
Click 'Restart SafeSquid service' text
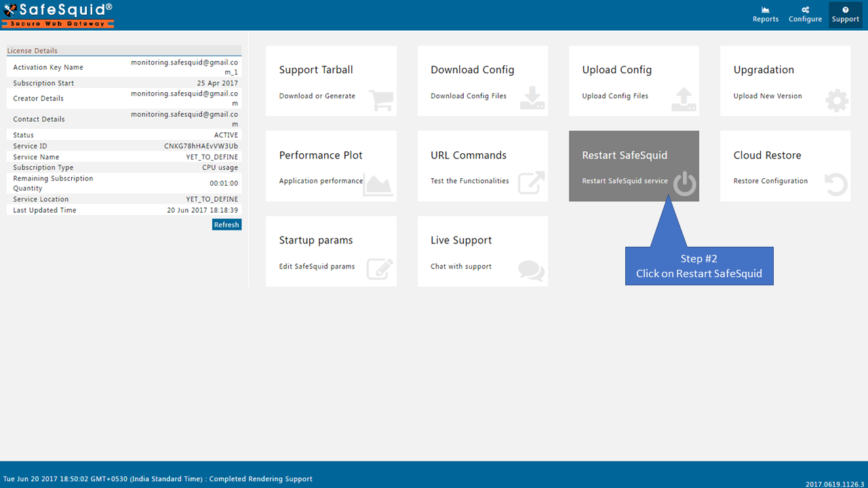click(x=625, y=181)
